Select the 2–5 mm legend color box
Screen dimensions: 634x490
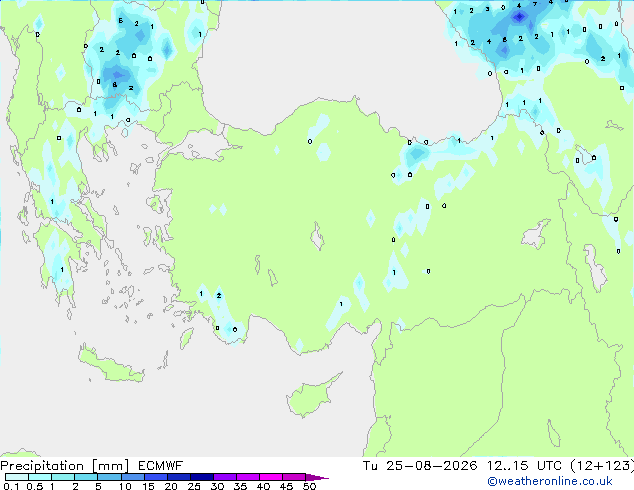[86, 477]
